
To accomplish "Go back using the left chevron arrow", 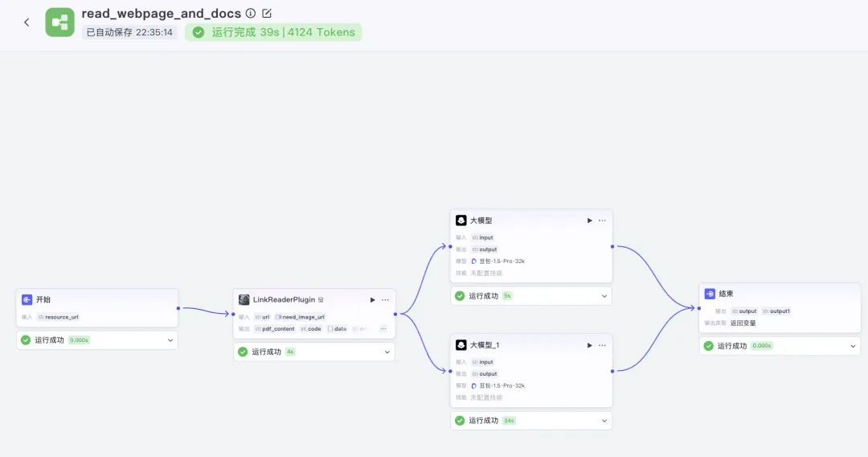I will [x=27, y=23].
